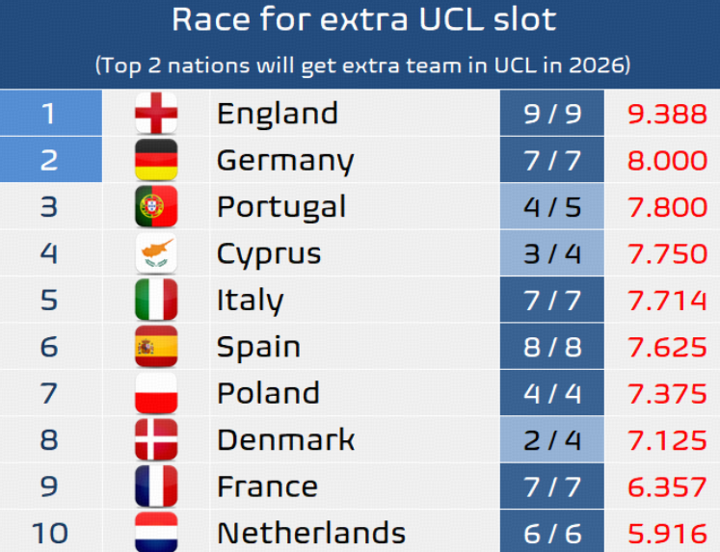Viewport: 720px width, 552px height.
Task: Click the Spain flag icon
Action: click(156, 347)
